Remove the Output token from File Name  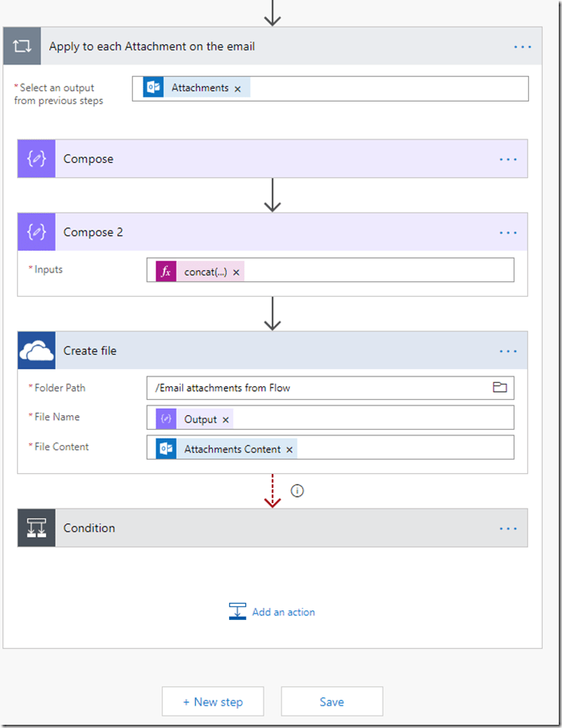(226, 420)
